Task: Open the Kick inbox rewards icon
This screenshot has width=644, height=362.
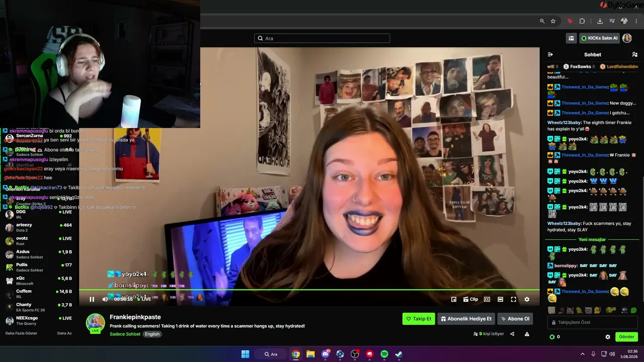Action: click(571, 38)
